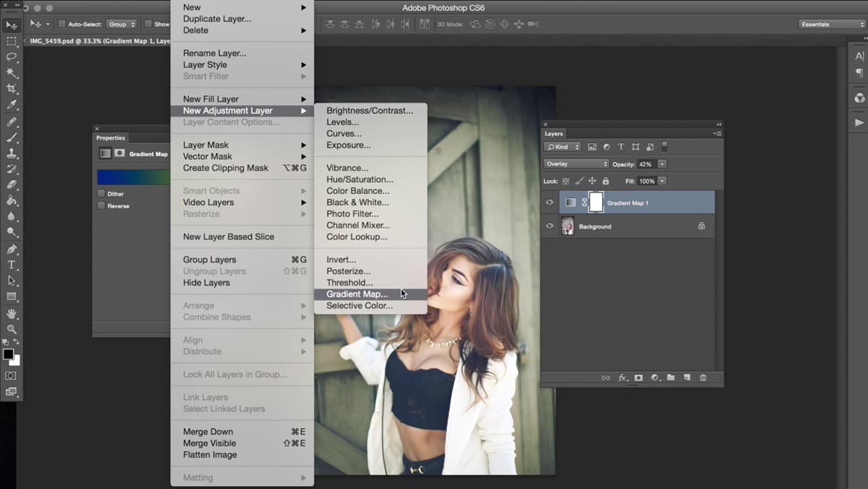Select the Horizontal Type tool
The image size is (868, 489).
(x=12, y=265)
